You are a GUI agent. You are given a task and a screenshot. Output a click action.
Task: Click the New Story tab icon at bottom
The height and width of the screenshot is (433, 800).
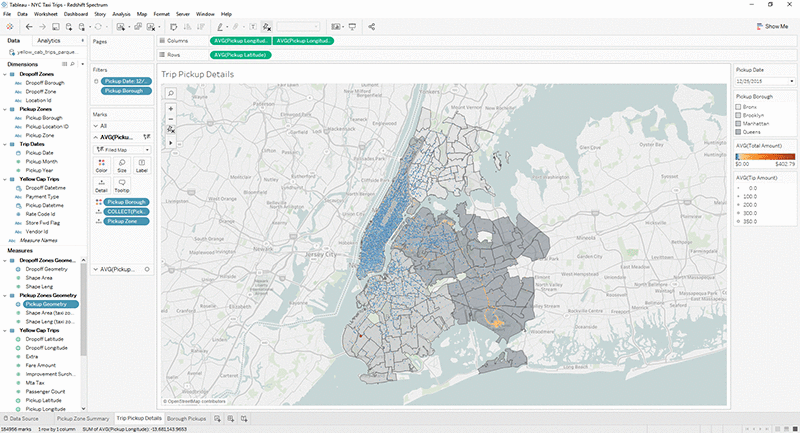pyautogui.click(x=244, y=418)
